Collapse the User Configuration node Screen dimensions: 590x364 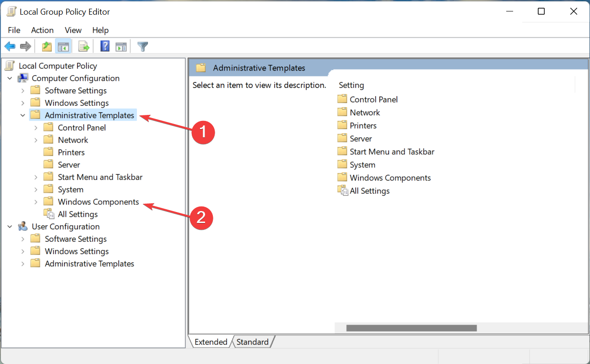pos(10,227)
